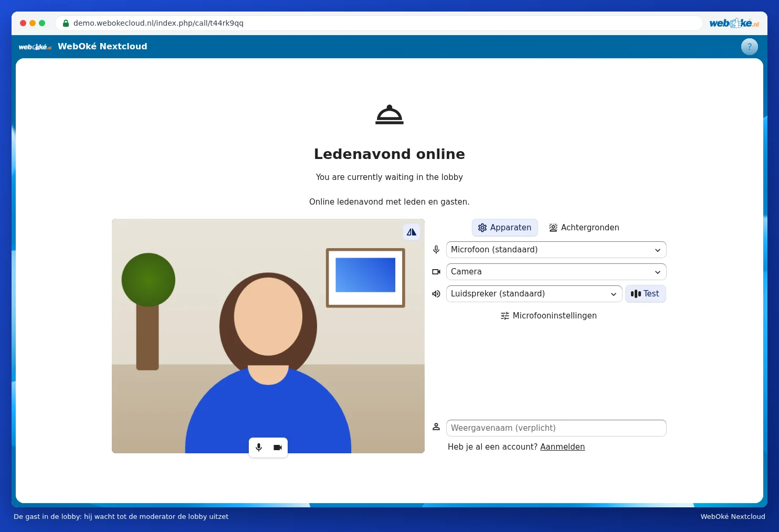The width and height of the screenshot is (779, 532).
Task: Switch to the Apparaten tab
Action: 505,228
